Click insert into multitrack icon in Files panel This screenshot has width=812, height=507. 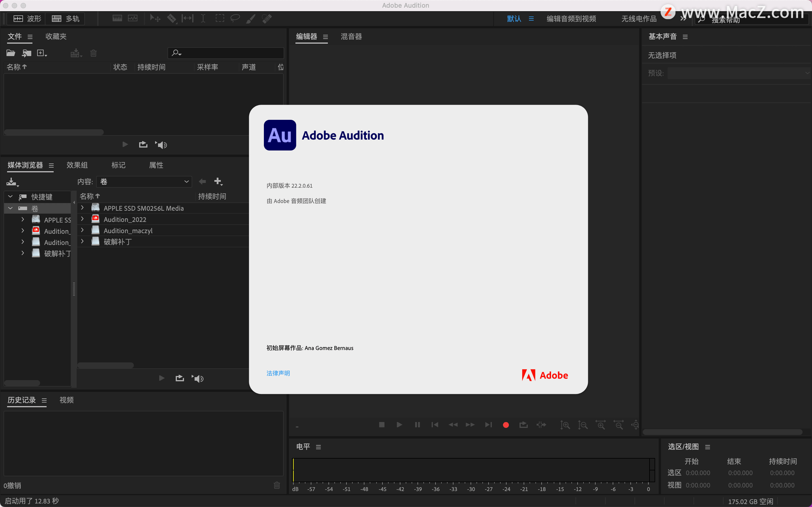(76, 53)
